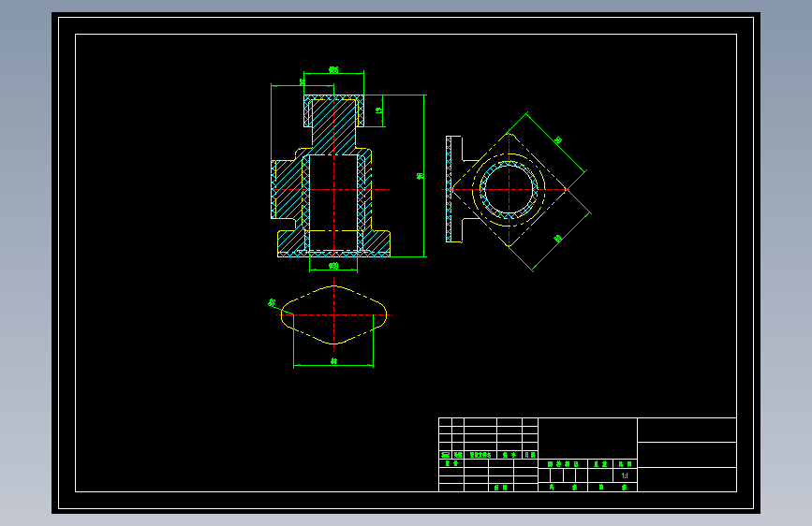This screenshot has height=526, width=812.
Task: Pick the circular bore in the side view
Action: 509,189
